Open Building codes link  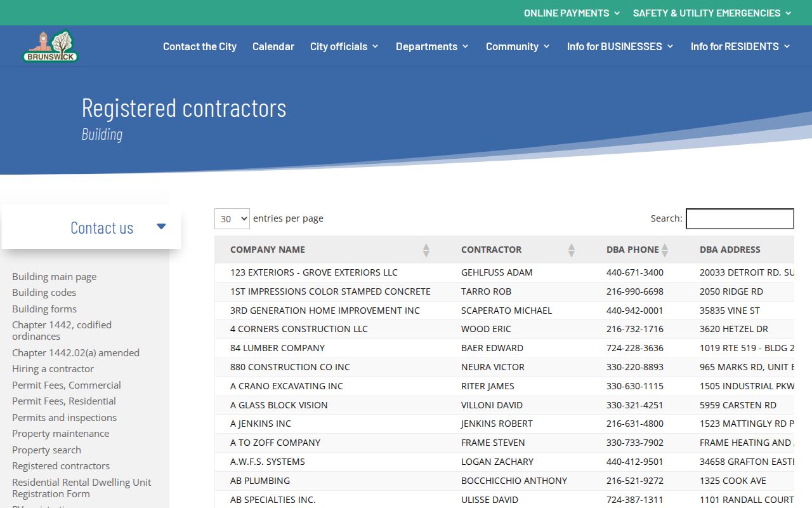pos(44,292)
